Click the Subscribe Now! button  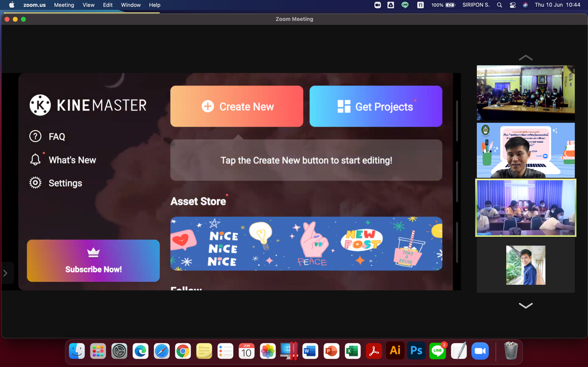click(x=93, y=261)
